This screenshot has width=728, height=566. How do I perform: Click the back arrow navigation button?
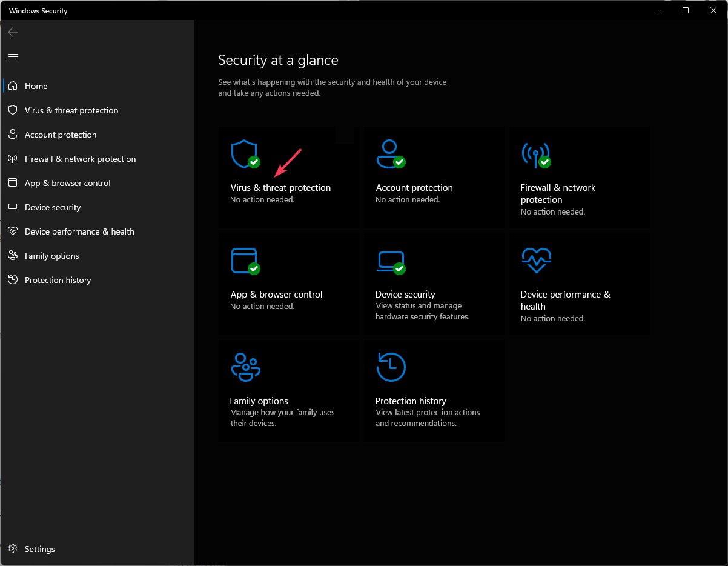click(x=13, y=32)
